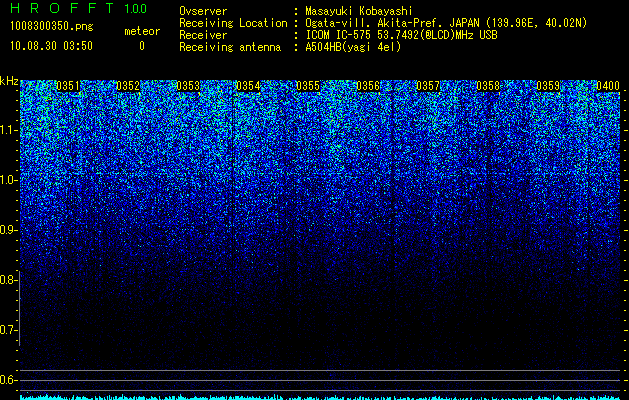Click the 0358 time marker

(488, 86)
